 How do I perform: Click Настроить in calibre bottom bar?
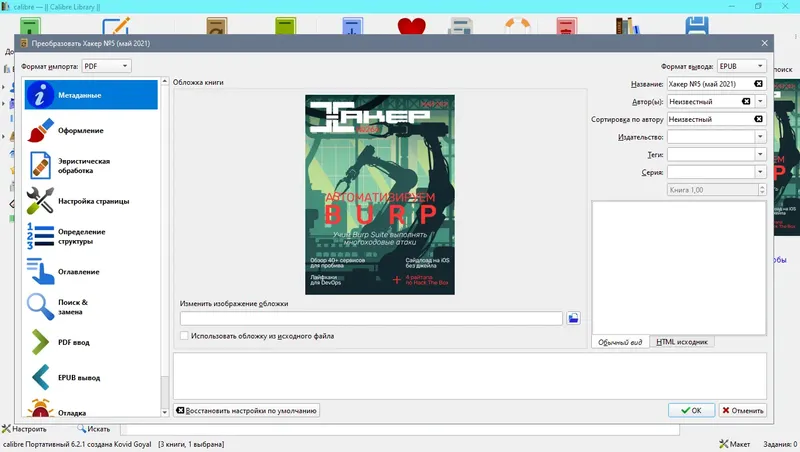(x=24, y=429)
